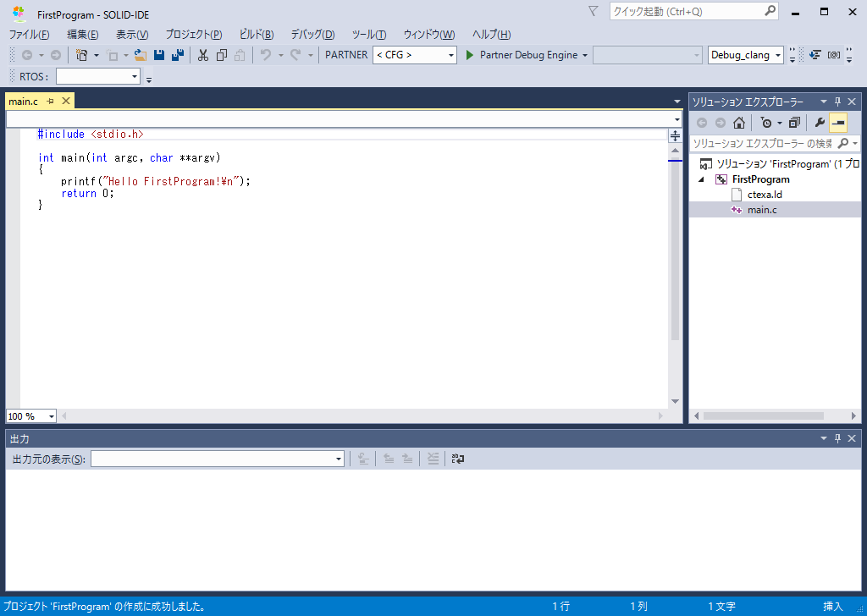Click the Save All toolbar icon
Viewport: 867px width, 616px height.
click(177, 55)
